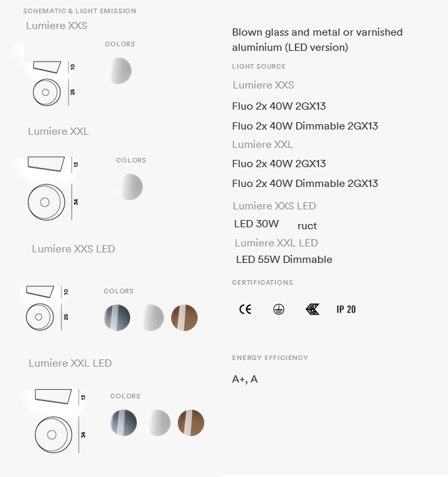Choose the dark grey swatch for Lumiere XXS LED

[117, 318]
